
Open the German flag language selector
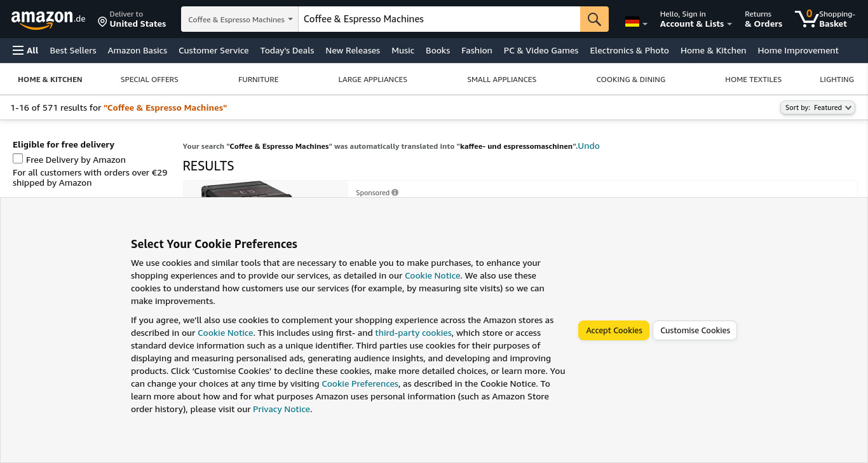pyautogui.click(x=636, y=22)
